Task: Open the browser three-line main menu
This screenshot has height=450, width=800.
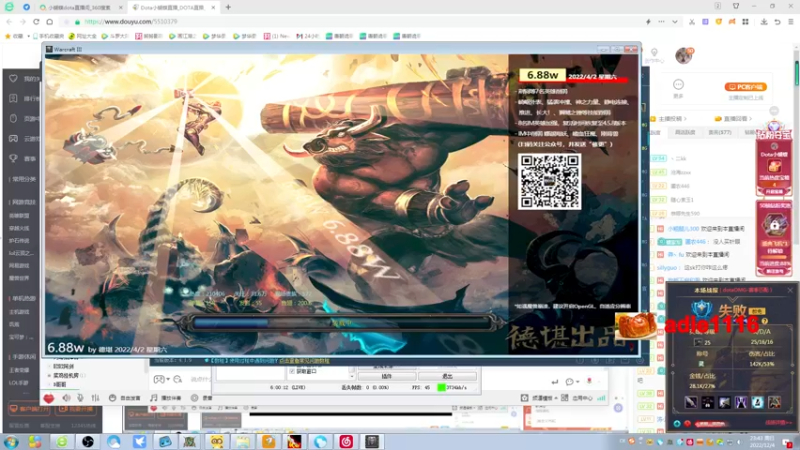Action: point(791,21)
